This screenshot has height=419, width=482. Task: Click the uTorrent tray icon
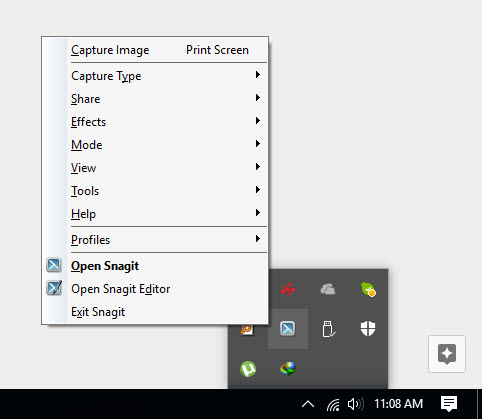click(248, 369)
